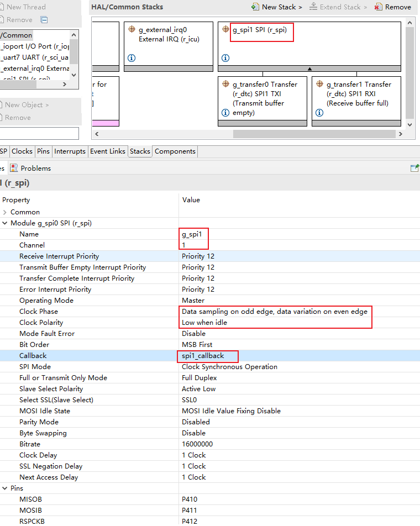Select the Clock Polarity value field
The image size is (420, 526).
pyautogui.click(x=204, y=323)
